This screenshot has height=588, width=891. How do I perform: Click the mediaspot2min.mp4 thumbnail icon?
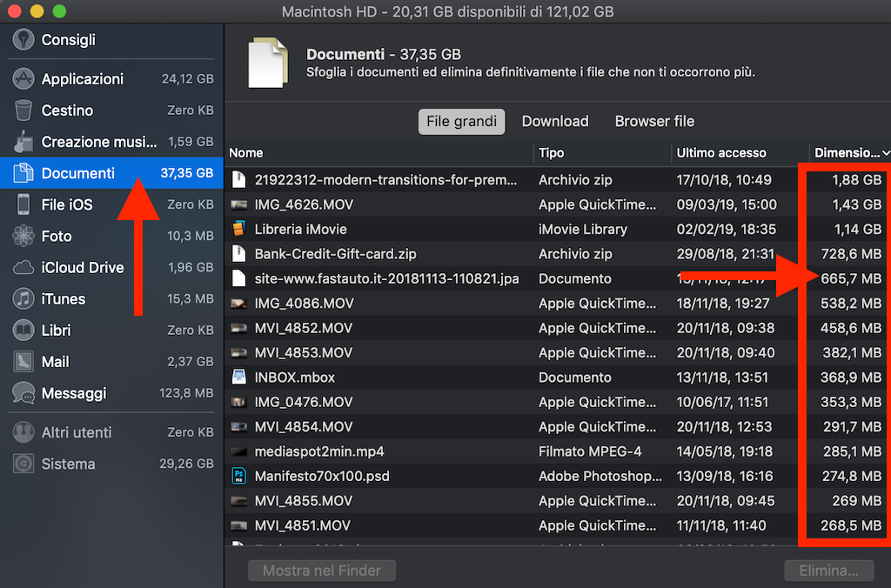pyautogui.click(x=238, y=451)
